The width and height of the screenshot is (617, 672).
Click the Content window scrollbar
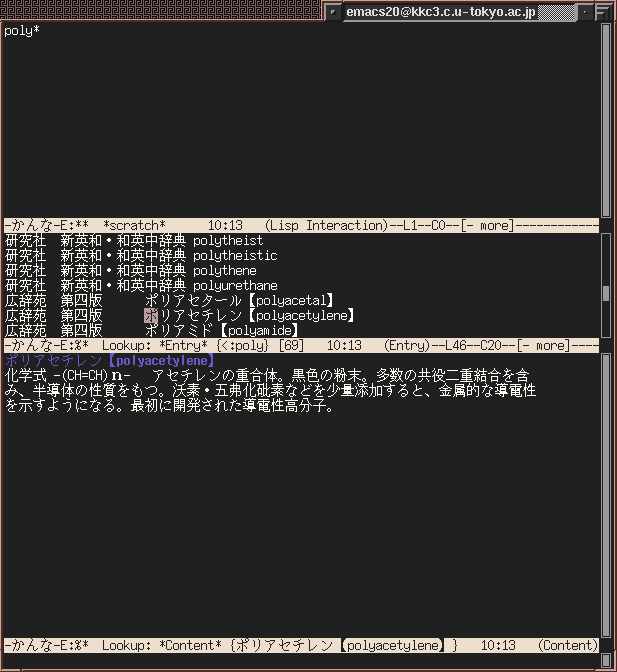605,495
